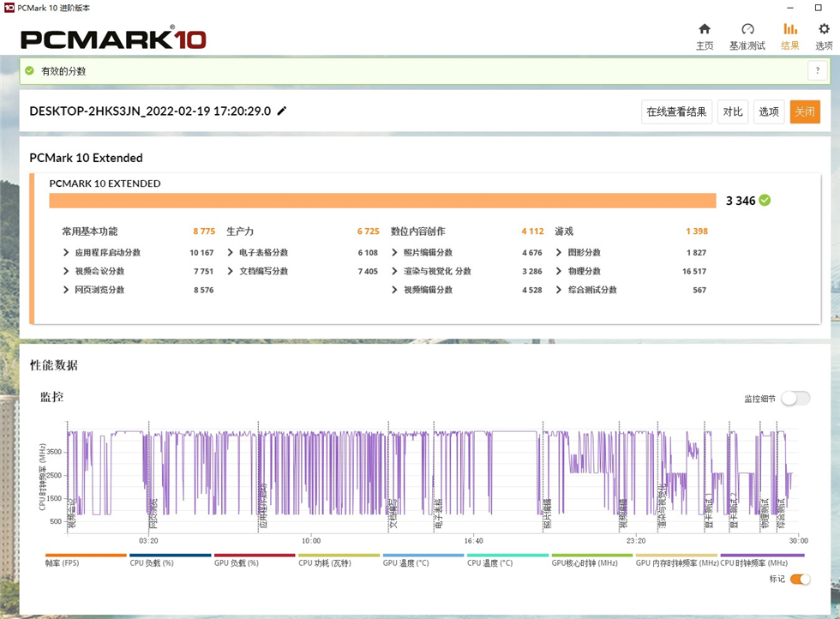Viewport: 840px width, 619px height.
Task: Maximize the PCMark 10 window
Action: [818, 8]
